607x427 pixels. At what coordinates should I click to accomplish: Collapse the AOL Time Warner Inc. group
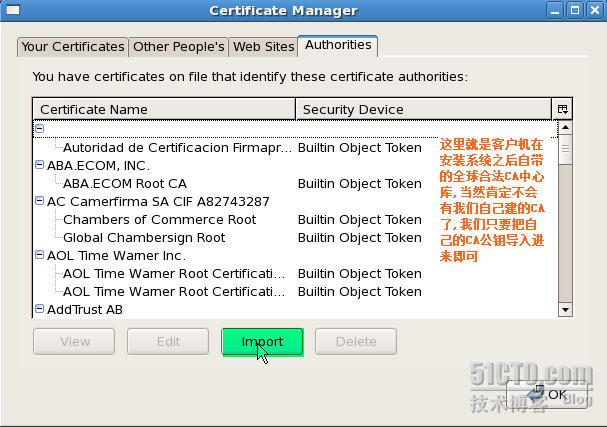pos(39,254)
